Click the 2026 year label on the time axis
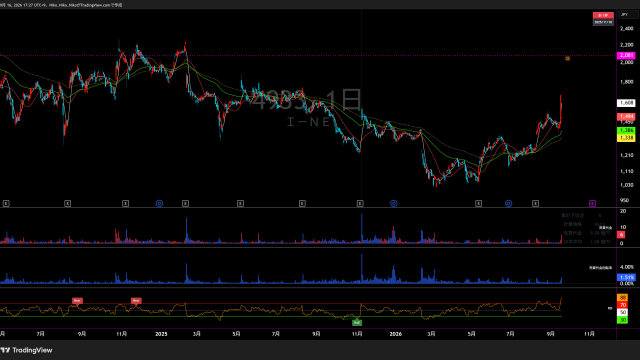 point(396,334)
